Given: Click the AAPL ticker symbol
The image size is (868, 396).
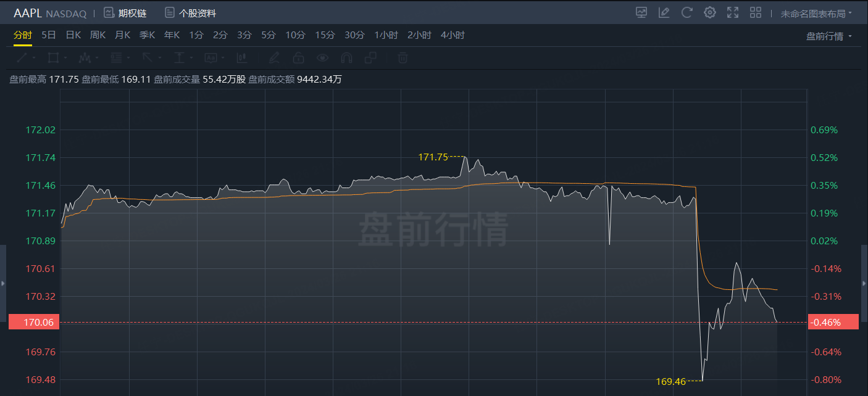Looking at the screenshot, I should click(x=28, y=13).
